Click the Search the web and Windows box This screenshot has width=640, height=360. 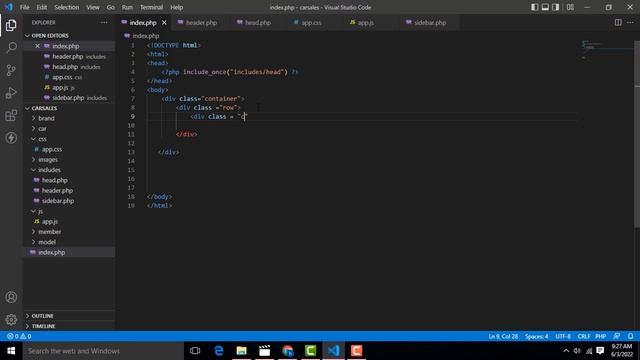click(103, 351)
